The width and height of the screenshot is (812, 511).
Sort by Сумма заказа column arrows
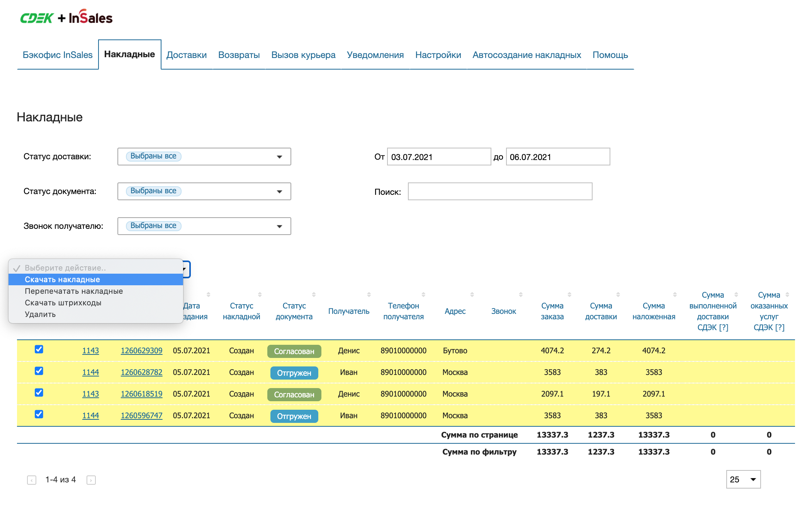point(569,295)
